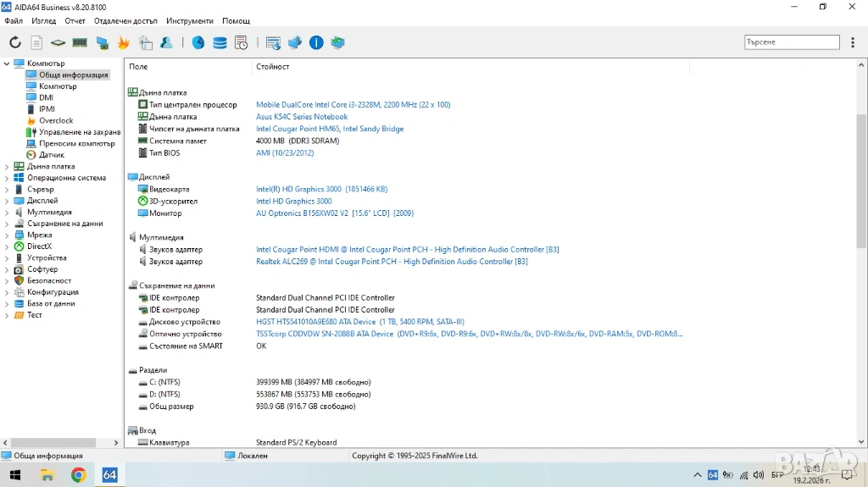This screenshot has width=868, height=487.
Task: Click the Intel HD Graphics 3000 link
Action: pyautogui.click(x=293, y=202)
